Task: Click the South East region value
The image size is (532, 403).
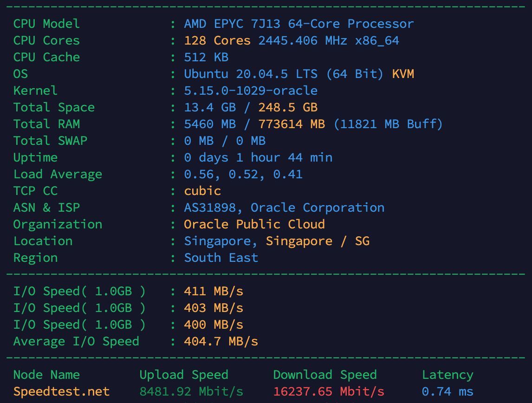Action: [221, 258]
